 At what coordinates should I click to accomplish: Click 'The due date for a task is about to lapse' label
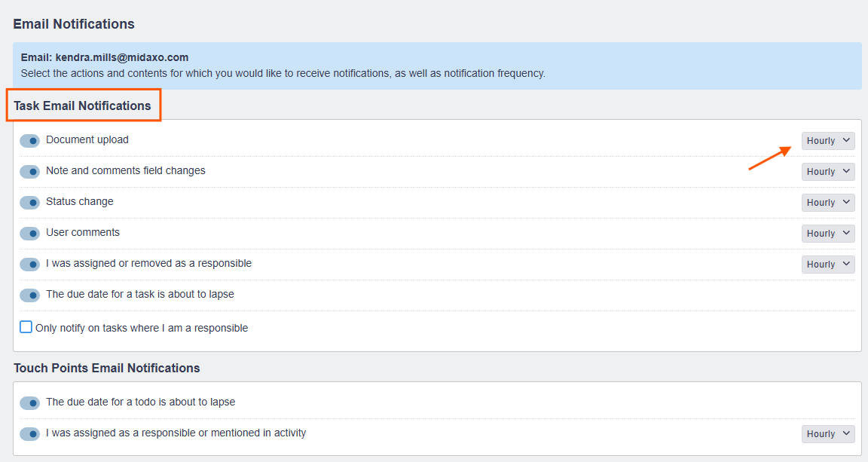[x=140, y=294]
